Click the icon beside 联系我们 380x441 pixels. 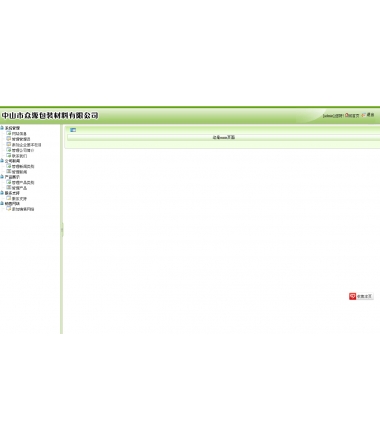click(x=9, y=155)
